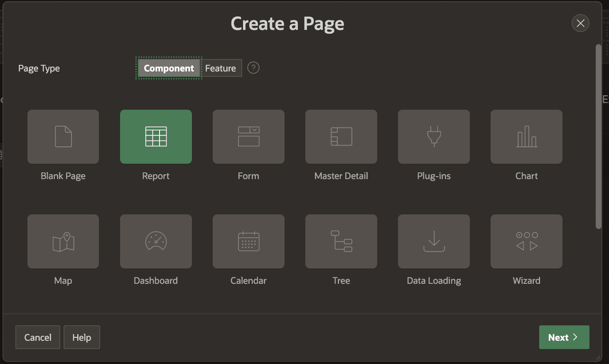Pick the Master Detail page type

pyautogui.click(x=341, y=137)
